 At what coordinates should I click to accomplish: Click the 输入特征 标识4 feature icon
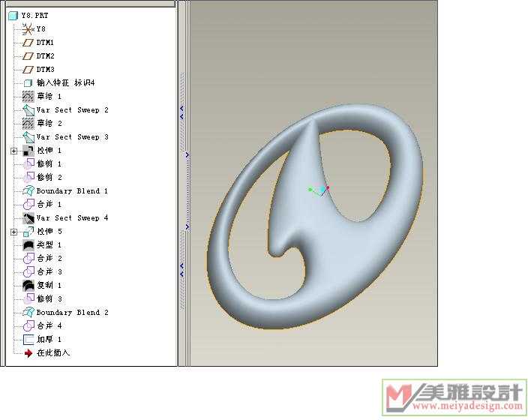(x=28, y=83)
